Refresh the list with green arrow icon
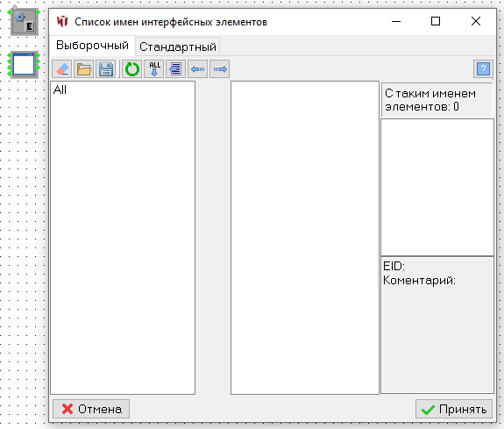 click(x=131, y=69)
